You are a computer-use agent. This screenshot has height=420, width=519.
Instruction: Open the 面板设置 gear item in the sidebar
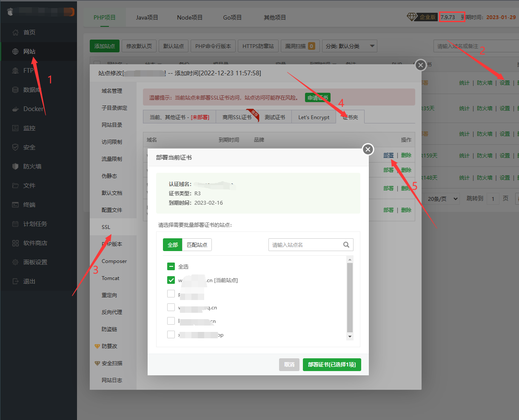(38, 262)
